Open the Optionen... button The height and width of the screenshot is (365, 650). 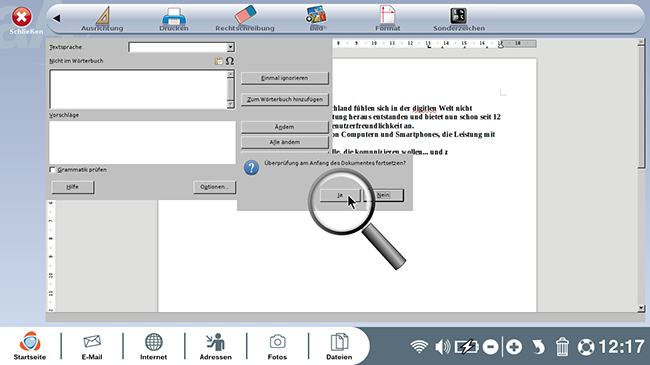[214, 187]
